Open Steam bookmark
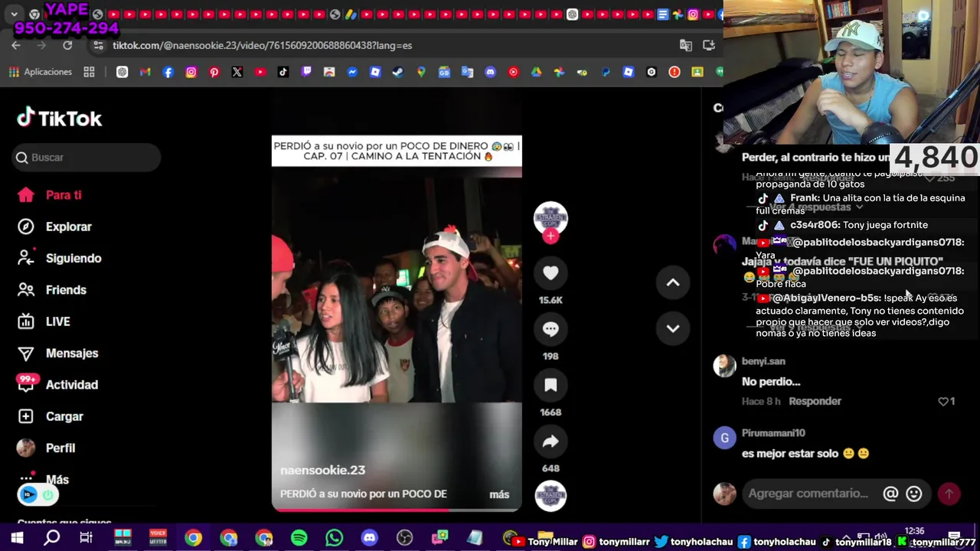Image resolution: width=980 pixels, height=551 pixels. coord(397,72)
